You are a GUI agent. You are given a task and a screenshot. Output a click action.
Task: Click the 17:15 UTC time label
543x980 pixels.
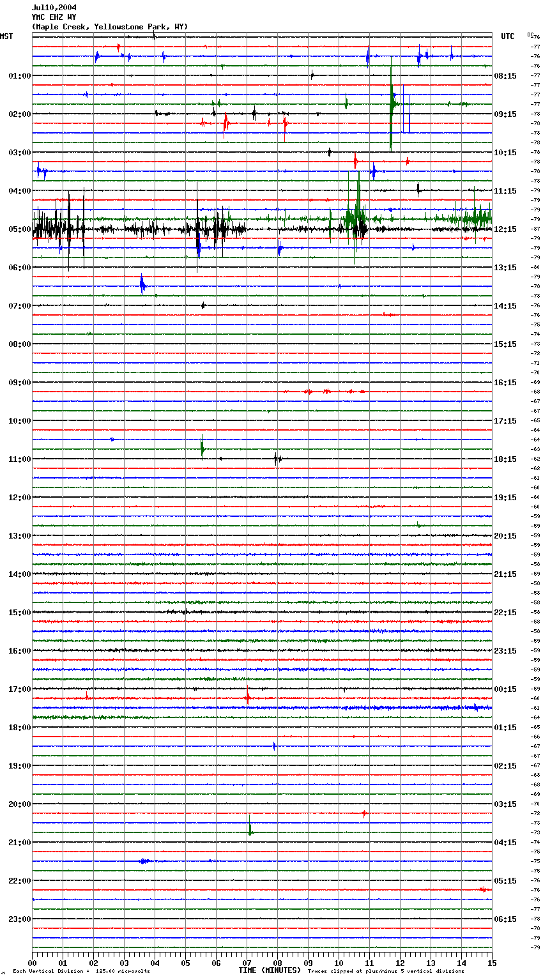pyautogui.click(x=505, y=421)
